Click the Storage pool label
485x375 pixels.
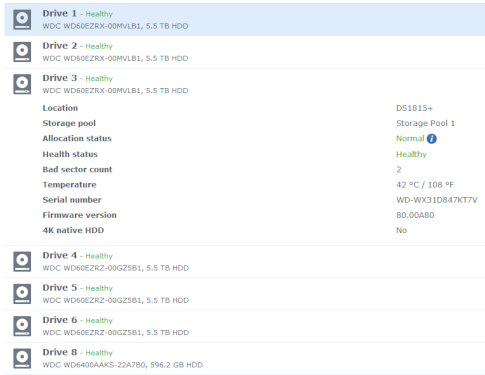tap(69, 123)
